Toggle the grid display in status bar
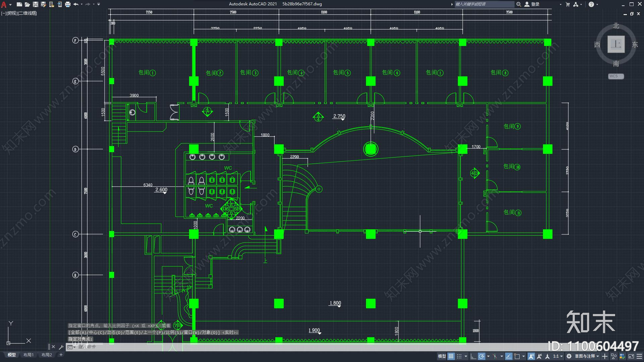Viewport: 644px width, 362px height. [x=451, y=356]
